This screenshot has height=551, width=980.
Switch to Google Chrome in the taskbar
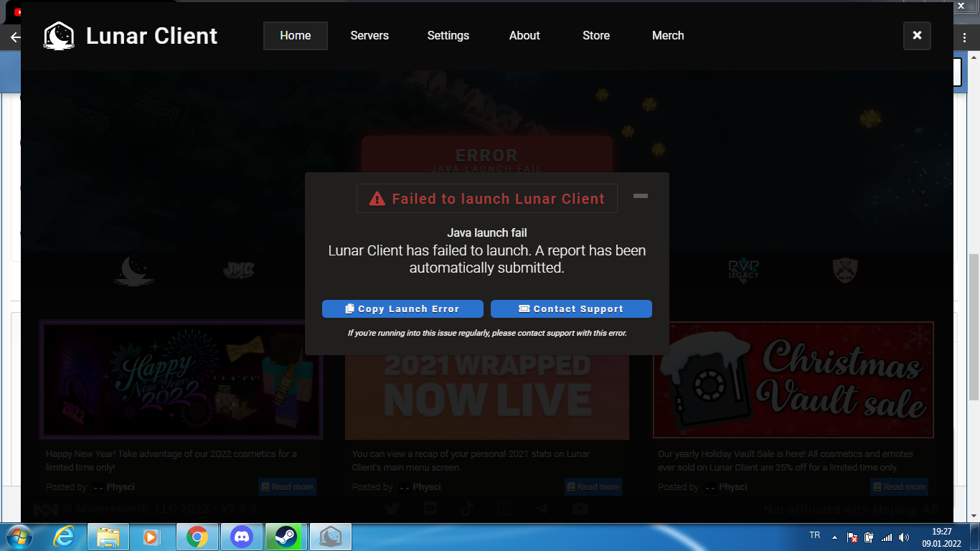(197, 537)
